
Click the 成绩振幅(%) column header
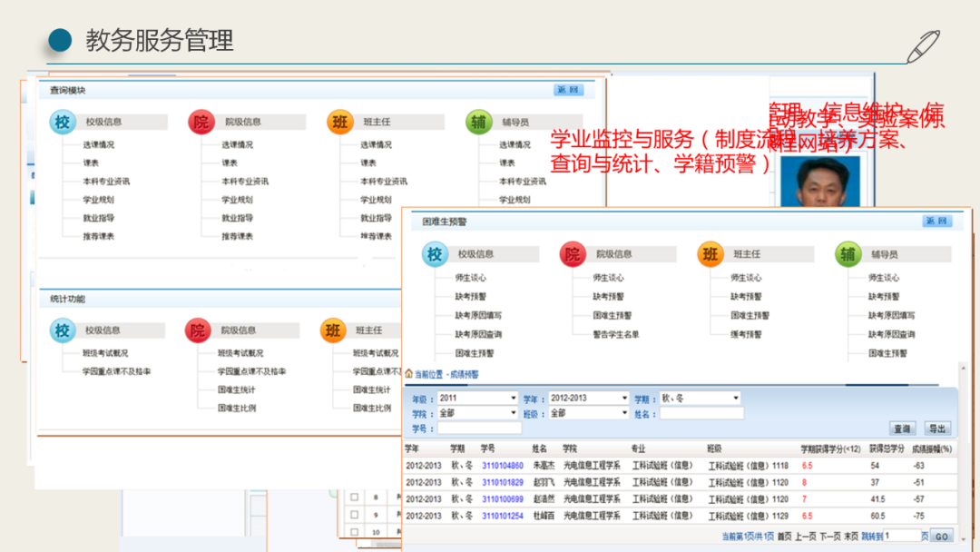pyautogui.click(x=931, y=448)
